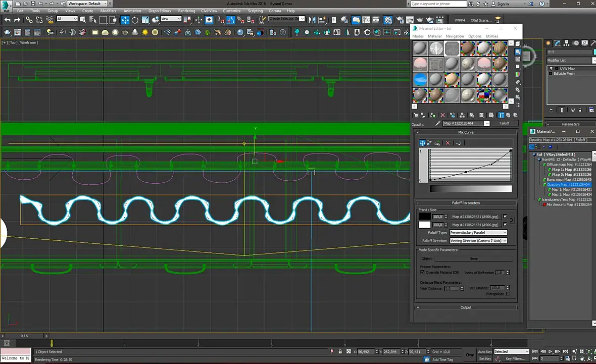Disable the first falloff map checkbox
The width and height of the screenshot is (596, 364).
pos(505,217)
